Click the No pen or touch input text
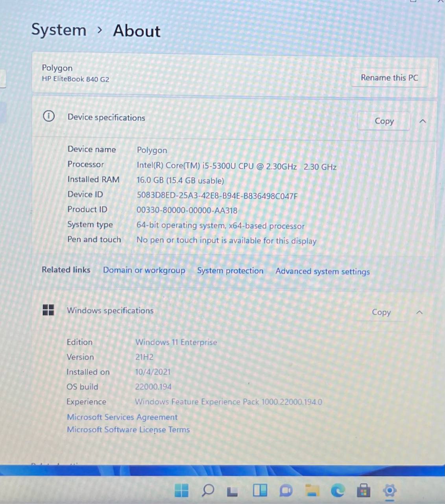445x504 pixels. (226, 241)
